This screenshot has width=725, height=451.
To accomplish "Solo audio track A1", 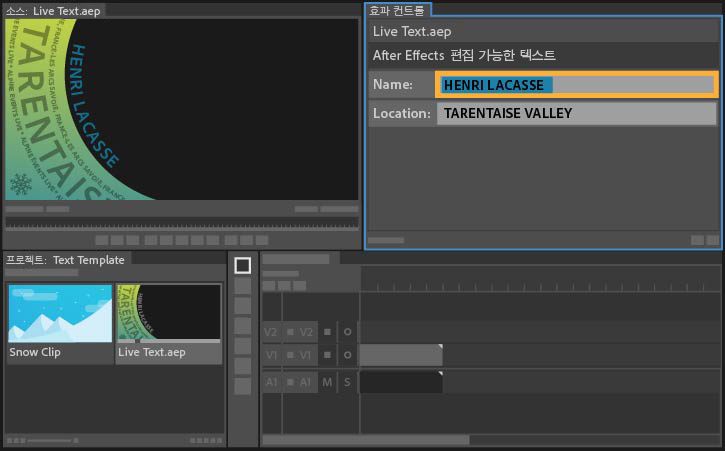I will 348,382.
